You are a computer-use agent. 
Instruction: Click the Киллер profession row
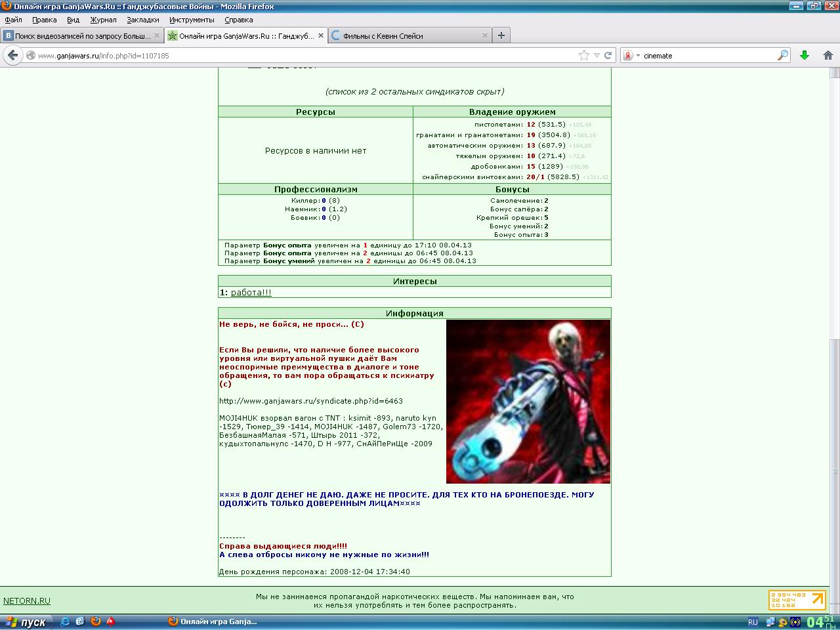click(316, 201)
